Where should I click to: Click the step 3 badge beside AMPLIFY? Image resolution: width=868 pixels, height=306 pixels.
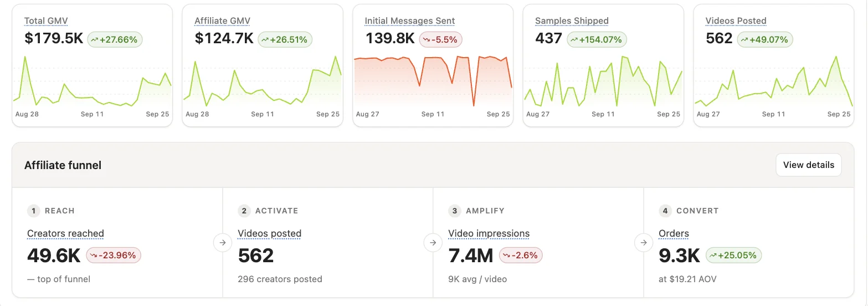(x=455, y=211)
